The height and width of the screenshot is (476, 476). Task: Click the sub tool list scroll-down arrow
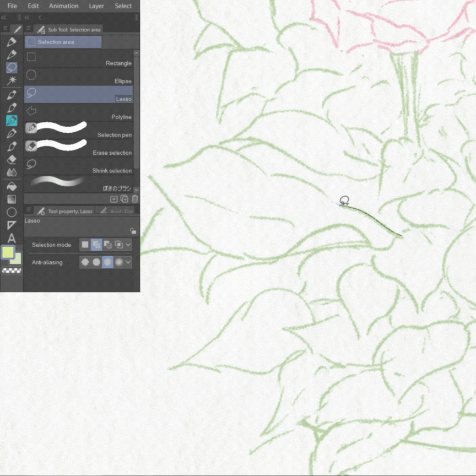point(136,190)
